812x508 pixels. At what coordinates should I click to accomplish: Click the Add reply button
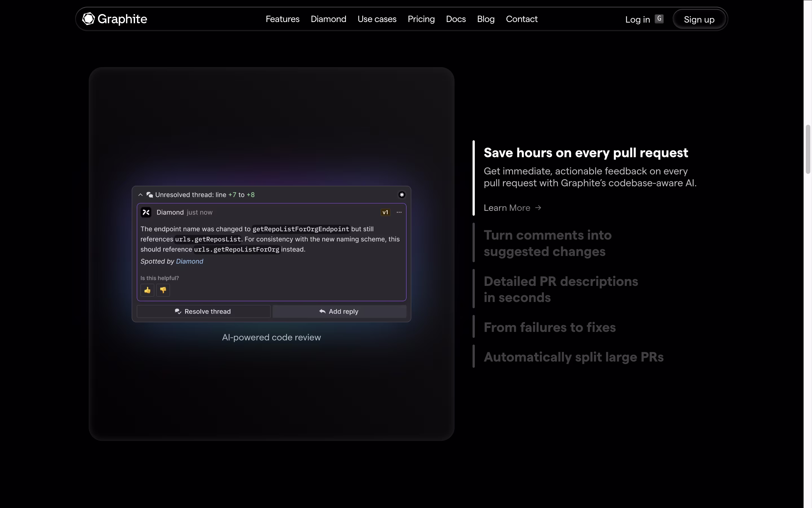(x=339, y=312)
